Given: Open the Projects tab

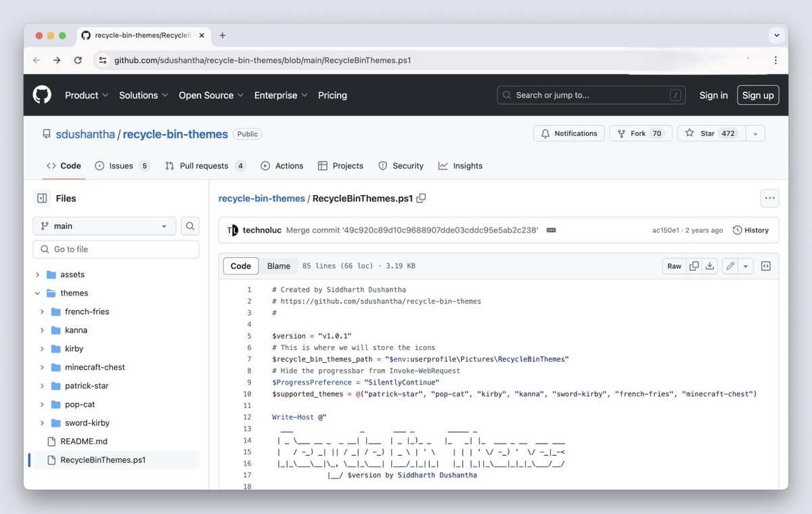Looking at the screenshot, I should 340,166.
